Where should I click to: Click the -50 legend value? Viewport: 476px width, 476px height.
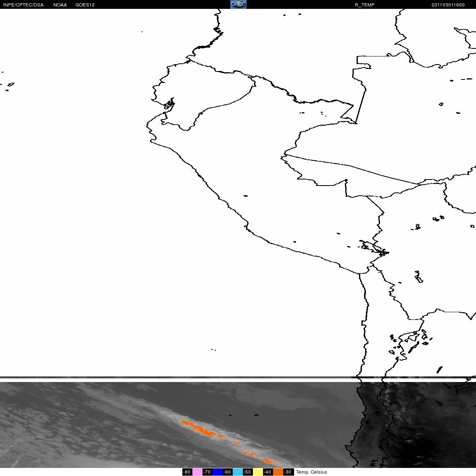click(x=248, y=472)
